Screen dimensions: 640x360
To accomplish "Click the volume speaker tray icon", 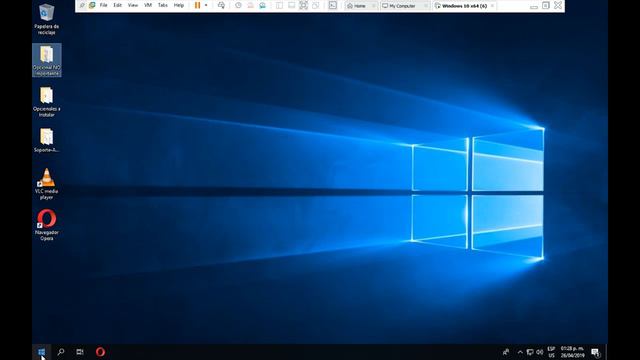I will [x=540, y=352].
